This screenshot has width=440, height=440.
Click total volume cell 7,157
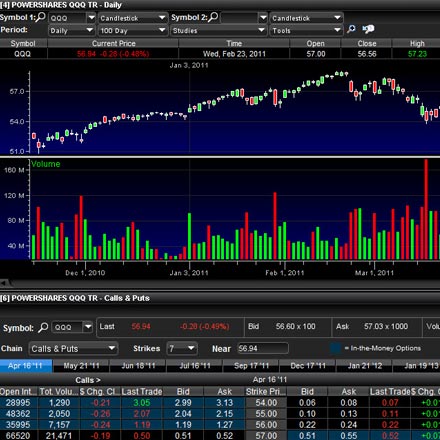pos(59,425)
